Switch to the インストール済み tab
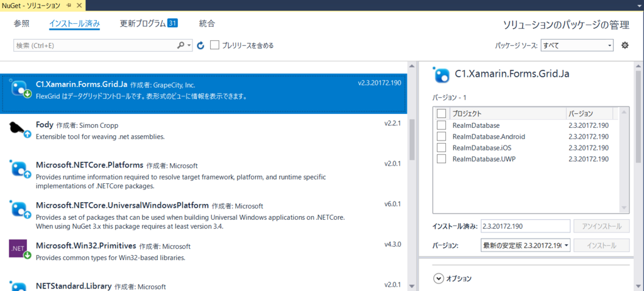644x291 pixels. (x=74, y=23)
